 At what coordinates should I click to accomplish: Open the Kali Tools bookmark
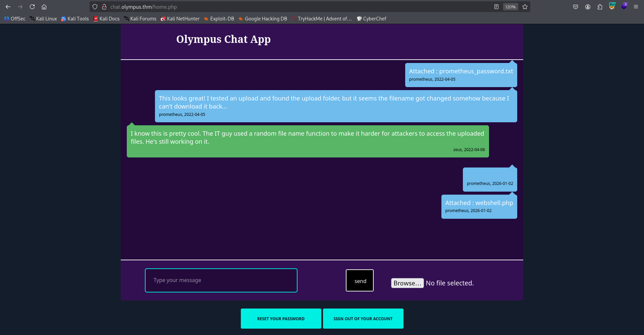pyautogui.click(x=75, y=19)
